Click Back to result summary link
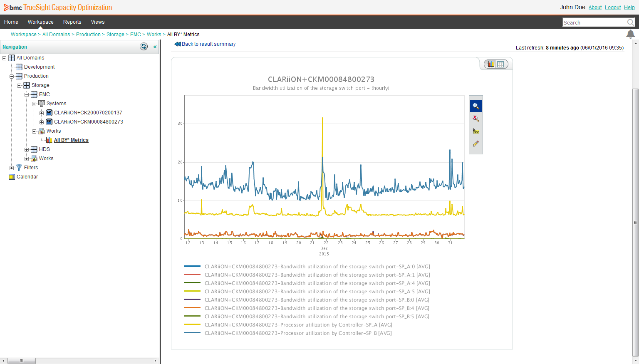This screenshot has height=364, width=639. tap(208, 44)
